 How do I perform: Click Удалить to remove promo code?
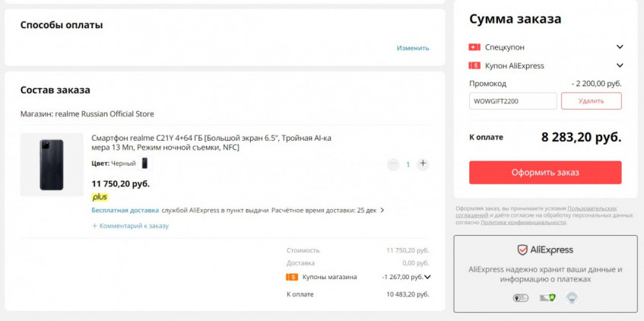[591, 100]
